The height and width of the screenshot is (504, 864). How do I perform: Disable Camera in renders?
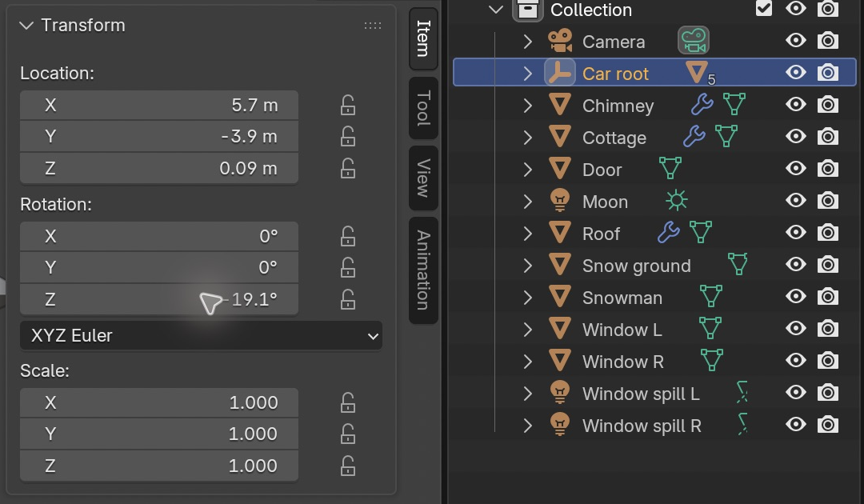tap(828, 41)
